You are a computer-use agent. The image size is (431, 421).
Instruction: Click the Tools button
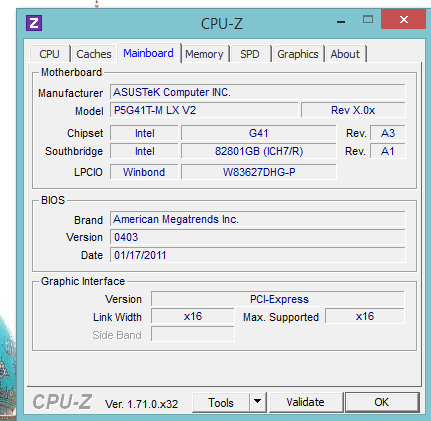[221, 403]
